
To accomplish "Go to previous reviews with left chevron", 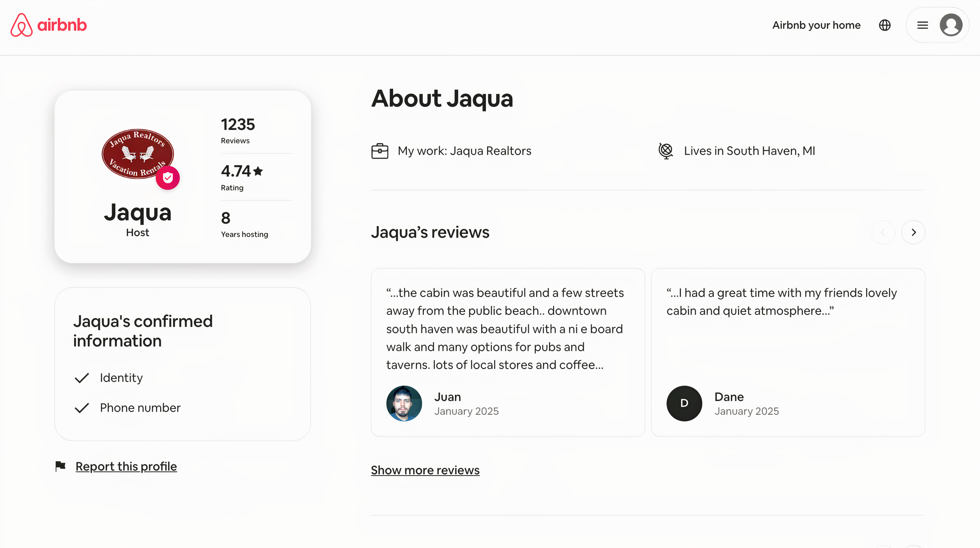I will (x=883, y=232).
